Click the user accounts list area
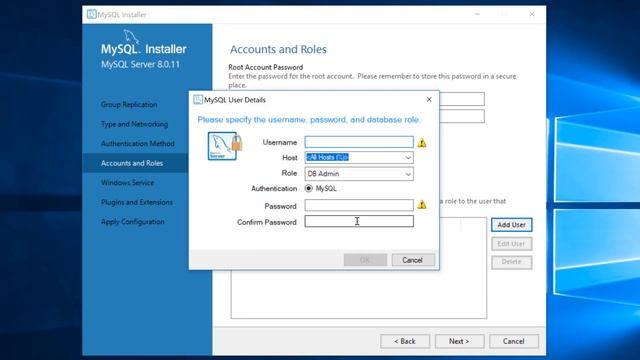The width and height of the screenshot is (640, 360). click(x=358, y=294)
